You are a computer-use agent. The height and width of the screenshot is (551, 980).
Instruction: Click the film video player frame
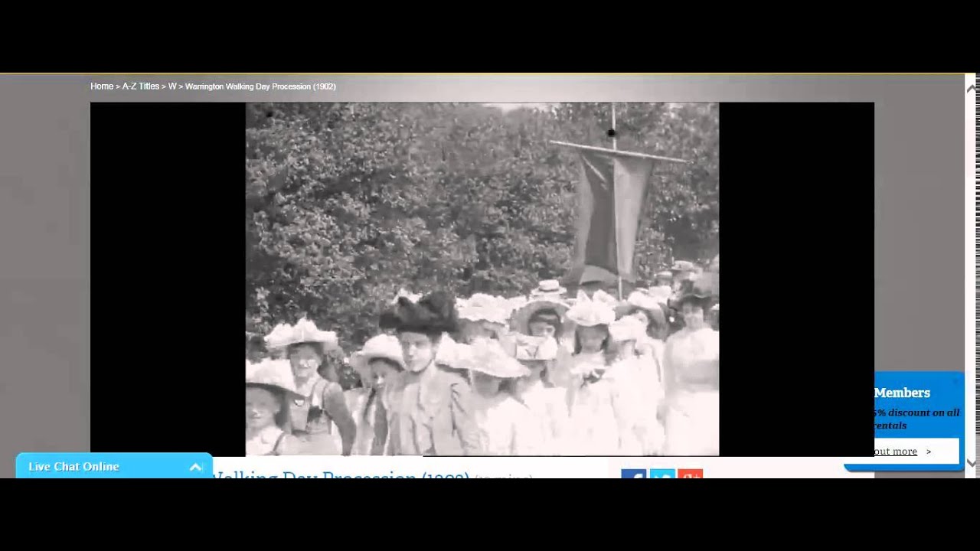click(482, 279)
